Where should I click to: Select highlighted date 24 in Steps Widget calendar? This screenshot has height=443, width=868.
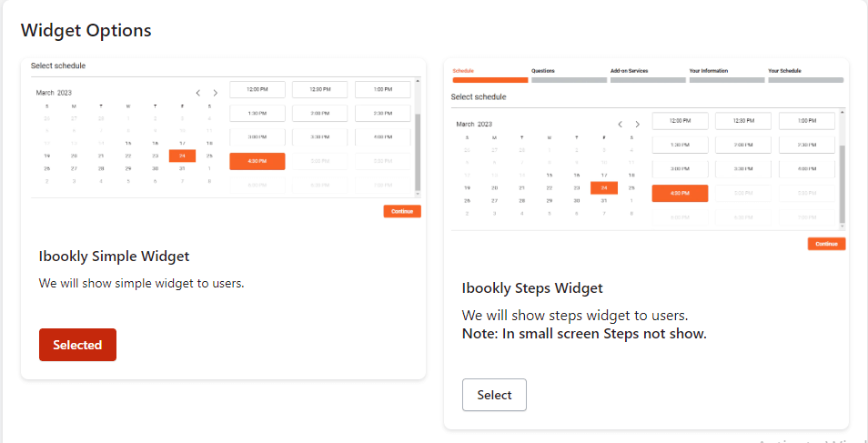click(604, 187)
